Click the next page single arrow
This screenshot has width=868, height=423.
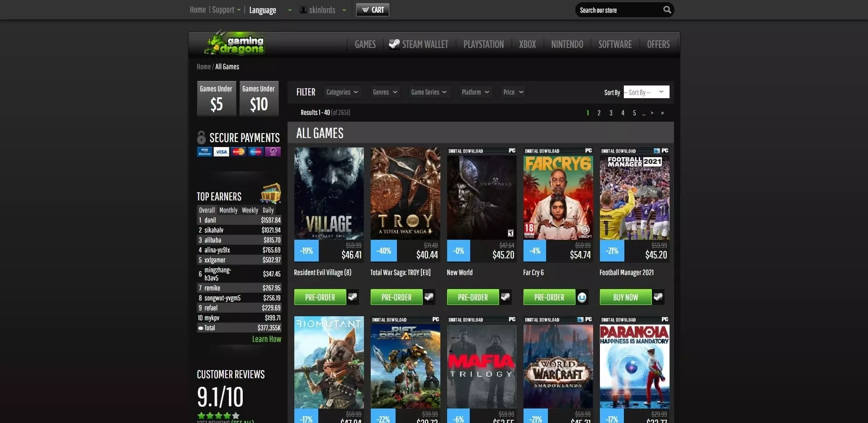coord(652,113)
